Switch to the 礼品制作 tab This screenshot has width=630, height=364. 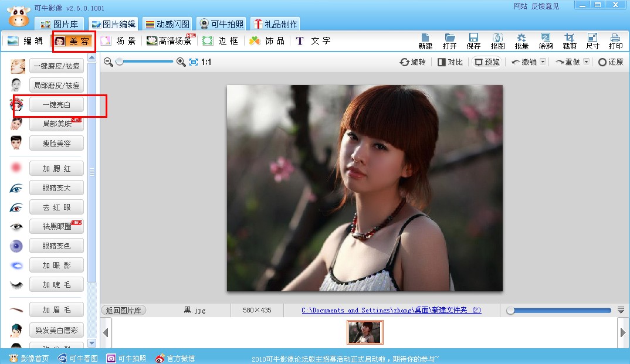click(276, 24)
